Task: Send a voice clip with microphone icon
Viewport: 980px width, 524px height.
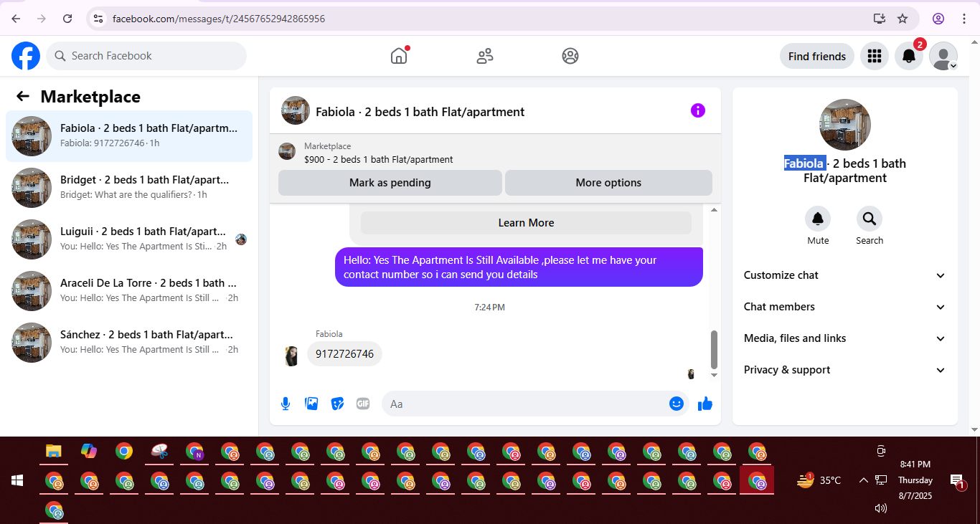Action: tap(286, 404)
